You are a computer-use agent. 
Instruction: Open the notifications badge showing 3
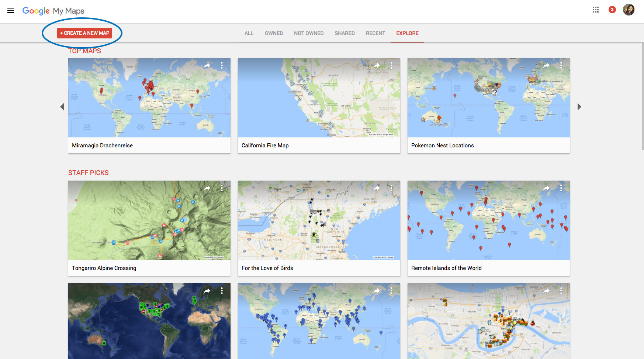point(612,10)
